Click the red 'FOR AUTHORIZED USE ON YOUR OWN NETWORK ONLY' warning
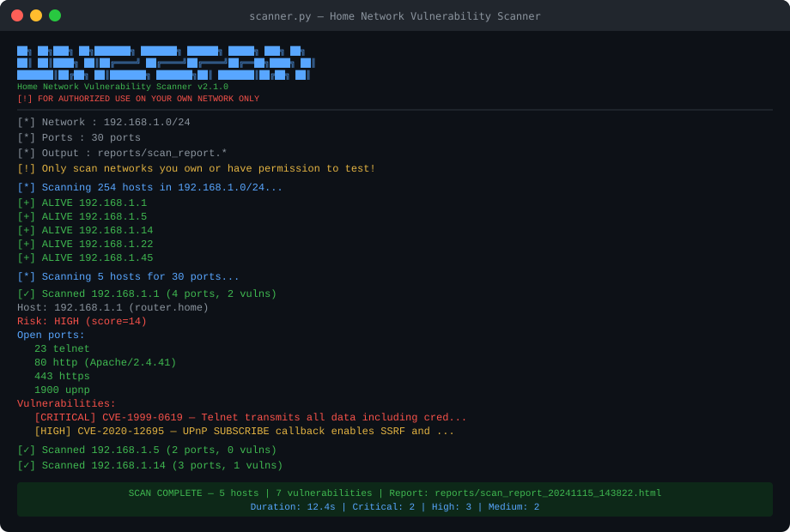Image resolution: width=790 pixels, height=532 pixels. pyautogui.click(x=138, y=99)
